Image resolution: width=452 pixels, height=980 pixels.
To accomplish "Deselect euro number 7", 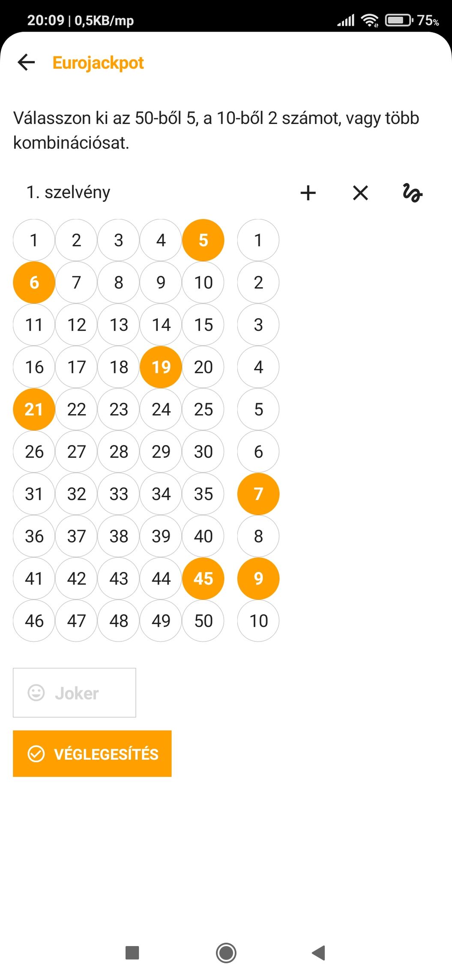I will (x=258, y=494).
